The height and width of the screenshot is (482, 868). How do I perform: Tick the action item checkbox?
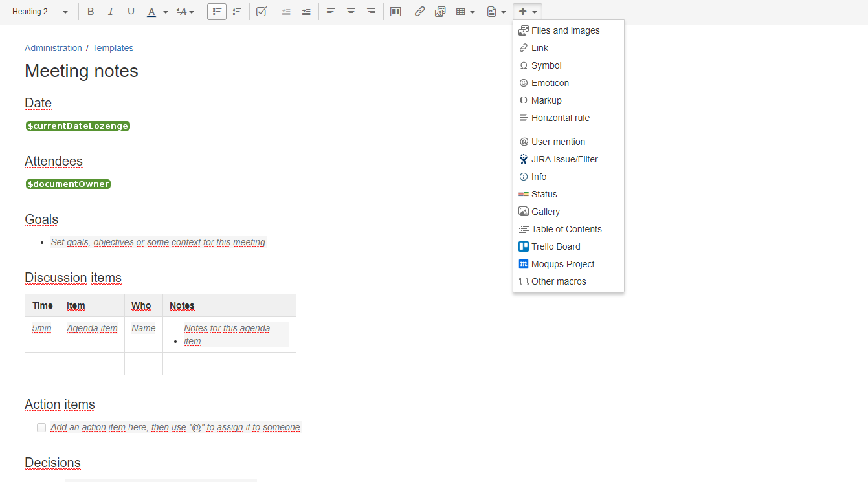tap(41, 428)
